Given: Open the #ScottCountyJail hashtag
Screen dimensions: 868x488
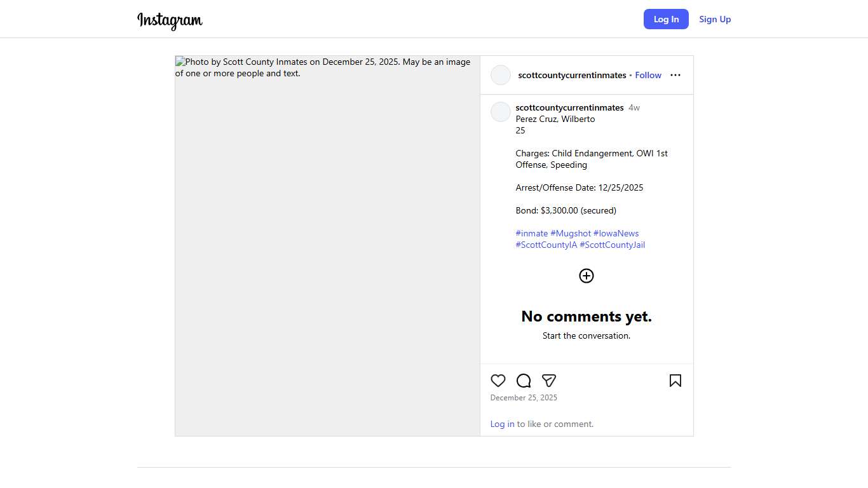Looking at the screenshot, I should 612,245.
